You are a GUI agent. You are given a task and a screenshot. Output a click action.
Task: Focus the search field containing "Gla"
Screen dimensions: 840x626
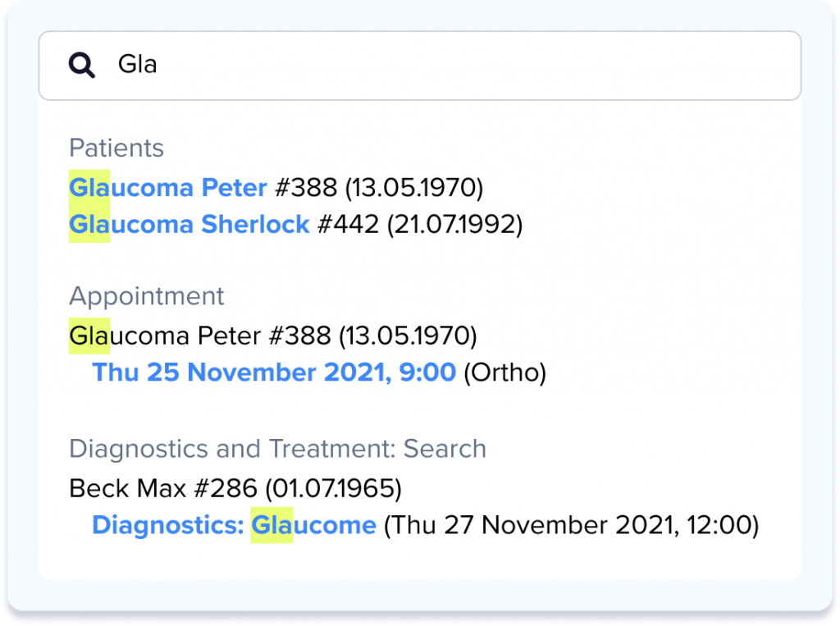point(443,65)
